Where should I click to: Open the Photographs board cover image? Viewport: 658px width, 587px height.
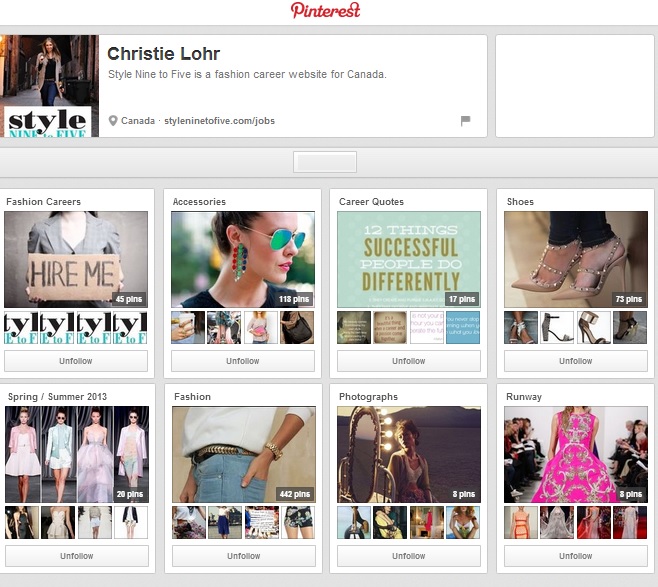click(408, 454)
